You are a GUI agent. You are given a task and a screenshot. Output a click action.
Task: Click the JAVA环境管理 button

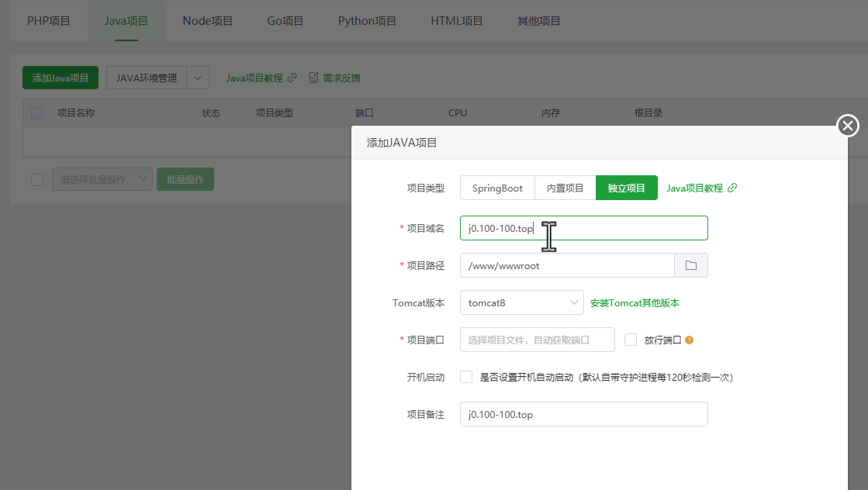pos(147,78)
